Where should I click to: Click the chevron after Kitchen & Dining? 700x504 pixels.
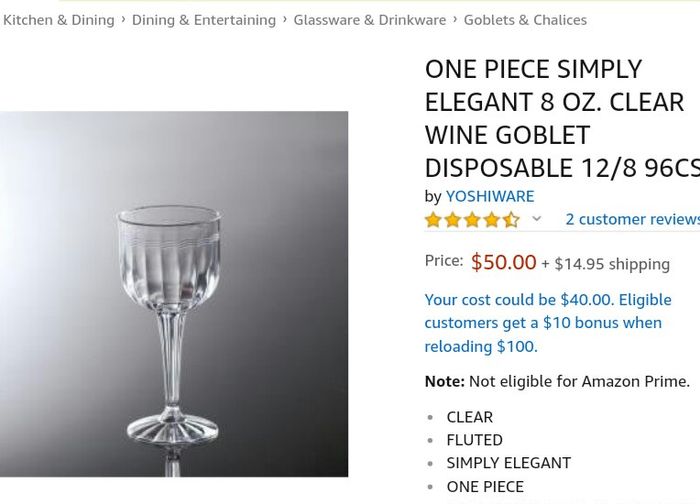click(x=123, y=20)
